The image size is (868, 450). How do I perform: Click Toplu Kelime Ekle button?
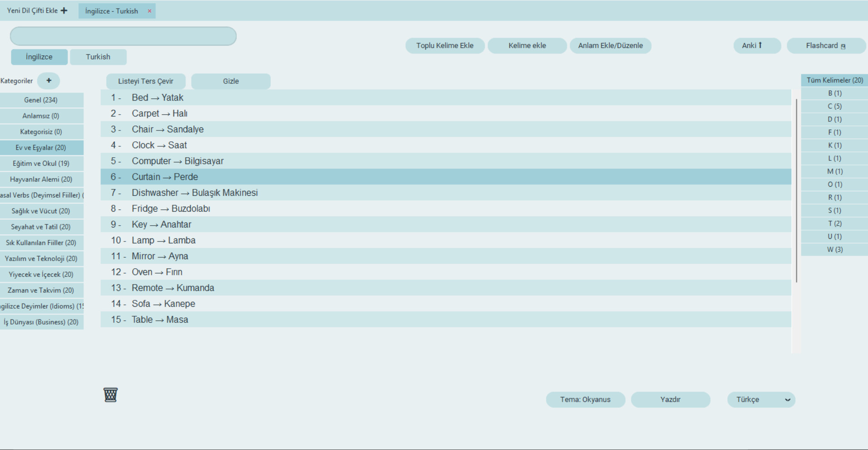444,45
